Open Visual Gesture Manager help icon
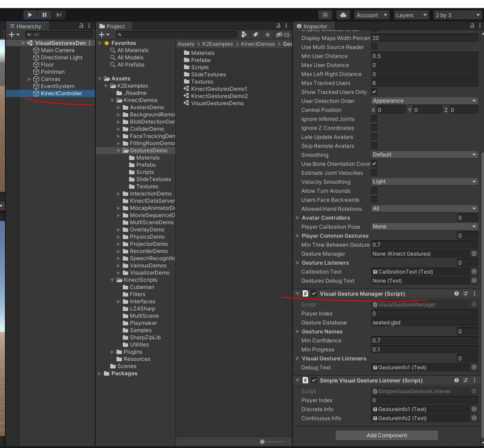Image resolution: width=484 pixels, height=448 pixels. pos(456,293)
